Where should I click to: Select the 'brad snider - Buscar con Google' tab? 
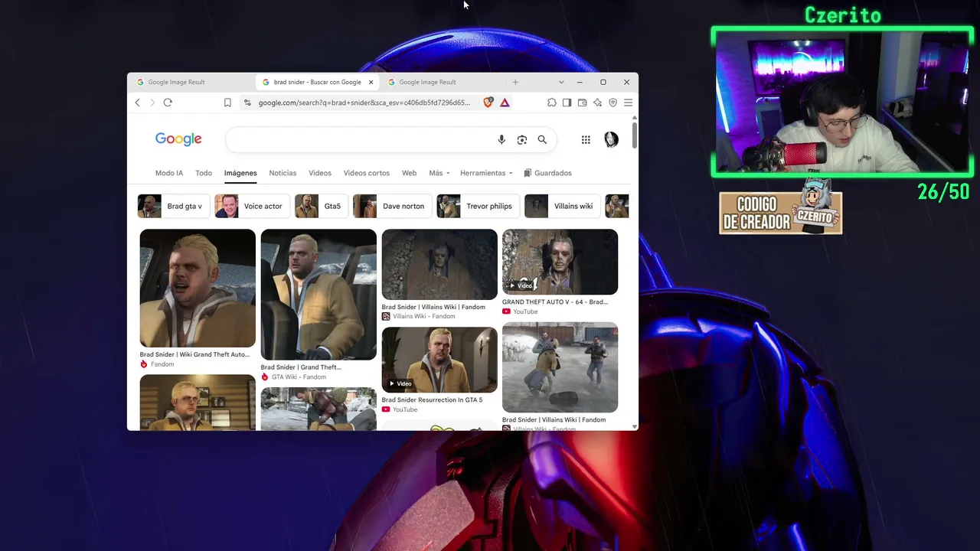pyautogui.click(x=317, y=82)
